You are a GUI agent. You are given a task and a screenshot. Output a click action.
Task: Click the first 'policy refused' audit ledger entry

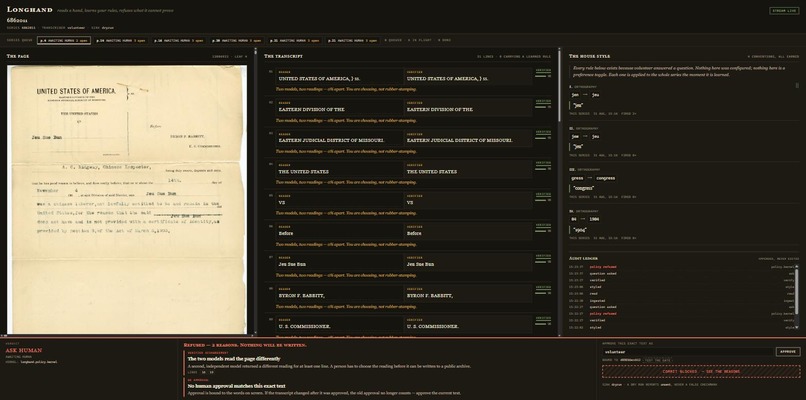[x=684, y=267]
